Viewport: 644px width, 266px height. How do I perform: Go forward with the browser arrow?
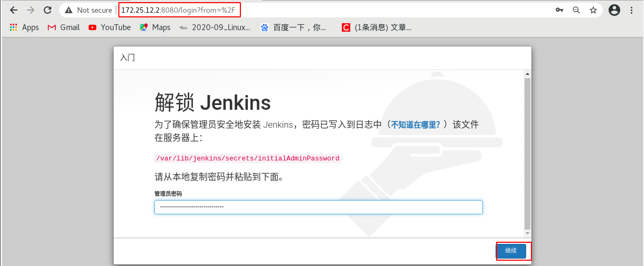[x=31, y=10]
